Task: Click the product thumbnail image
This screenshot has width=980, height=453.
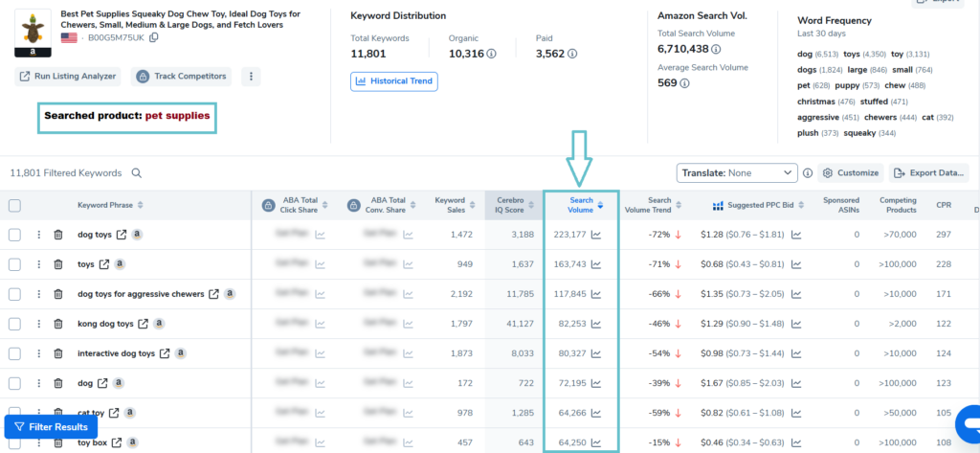Action: tap(33, 34)
